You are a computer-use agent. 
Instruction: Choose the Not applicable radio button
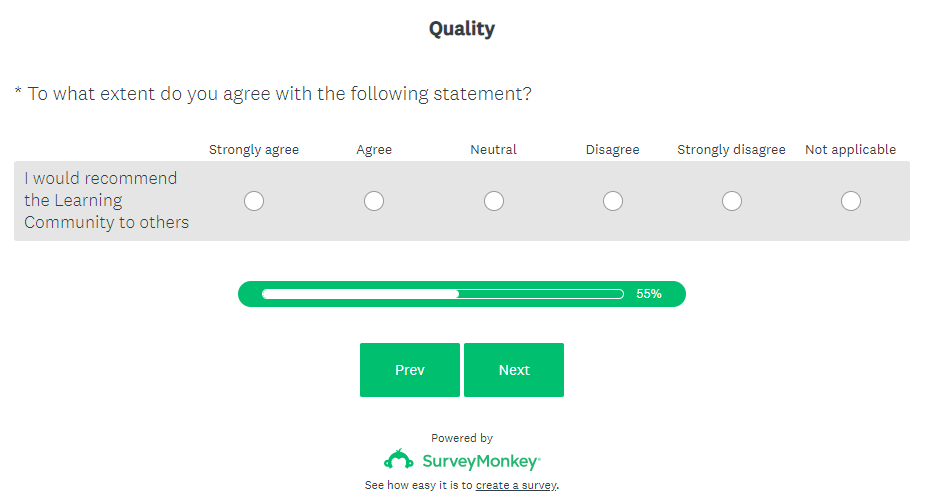[x=851, y=201]
